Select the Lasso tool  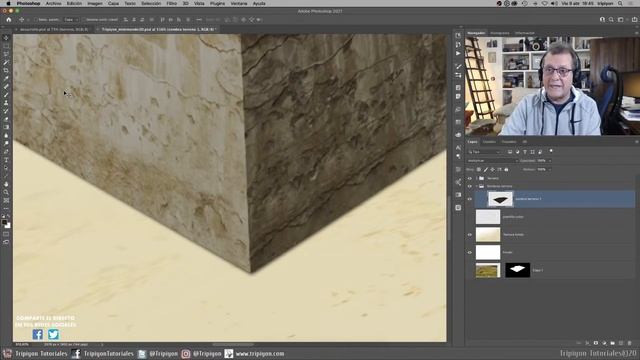6,54
